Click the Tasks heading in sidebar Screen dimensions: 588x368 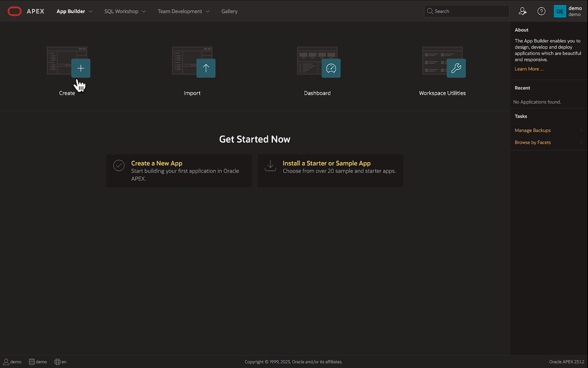point(521,116)
